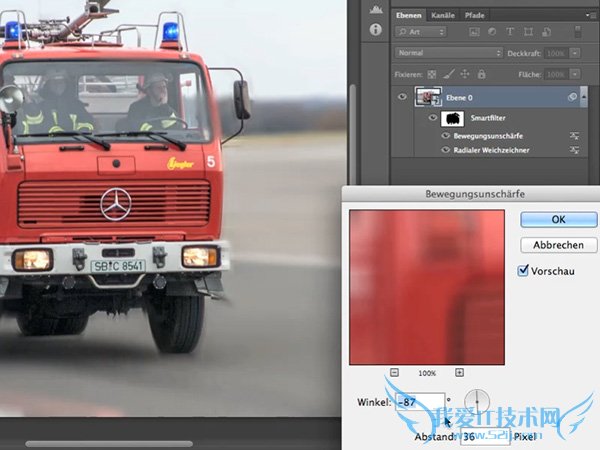600x450 pixels.
Task: Lock transparent pixels icon
Action: (x=432, y=74)
